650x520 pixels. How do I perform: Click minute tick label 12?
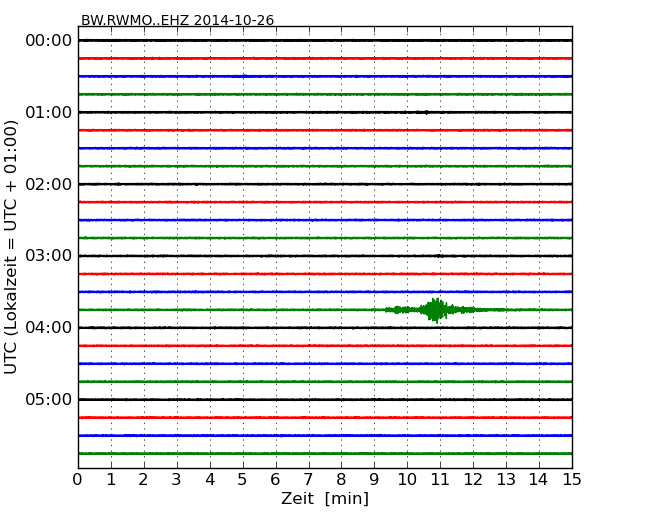[x=473, y=479]
